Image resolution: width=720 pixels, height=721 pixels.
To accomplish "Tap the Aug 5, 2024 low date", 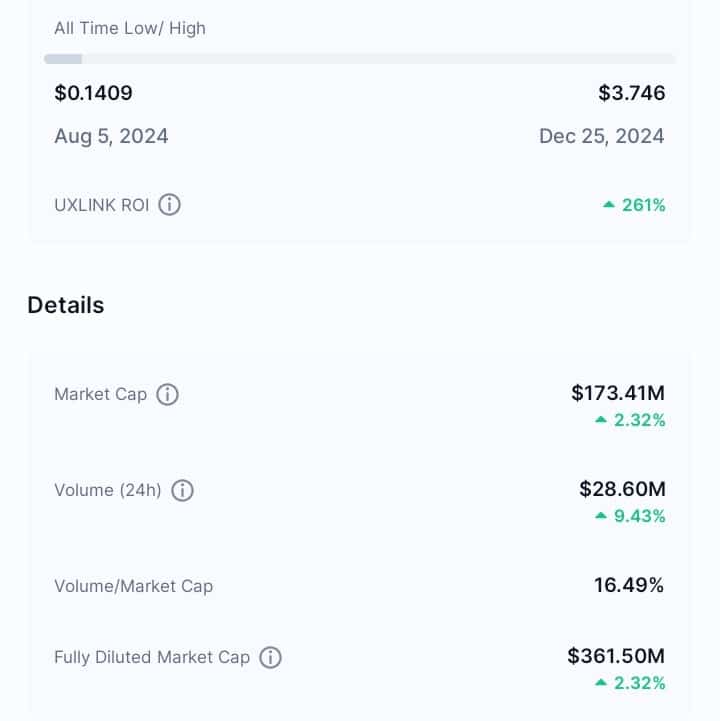I will (x=111, y=137).
